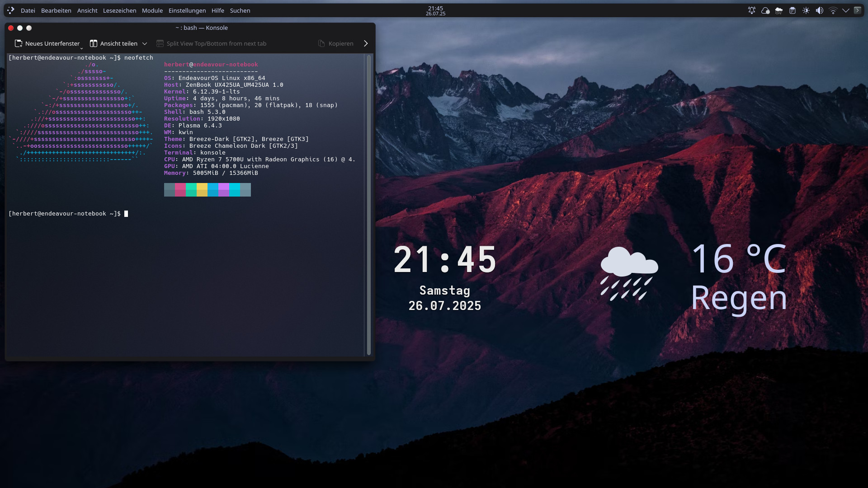Open the rain weather tray icon

click(x=778, y=10)
